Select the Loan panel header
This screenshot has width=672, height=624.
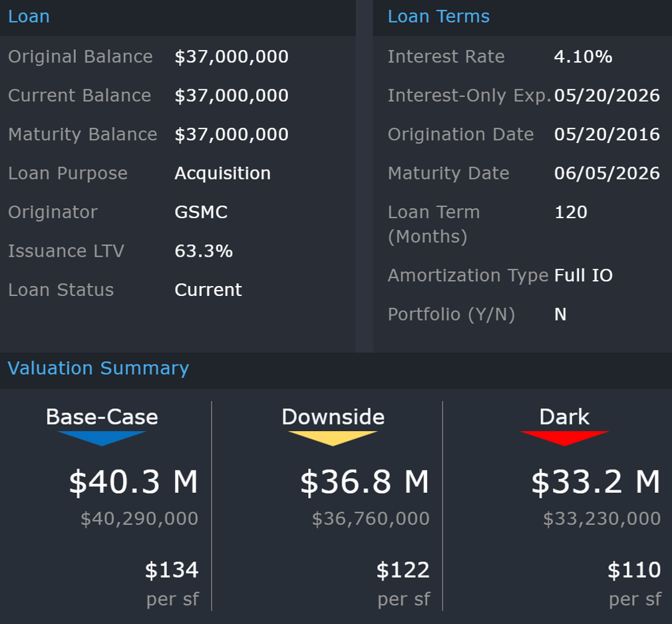(29, 17)
